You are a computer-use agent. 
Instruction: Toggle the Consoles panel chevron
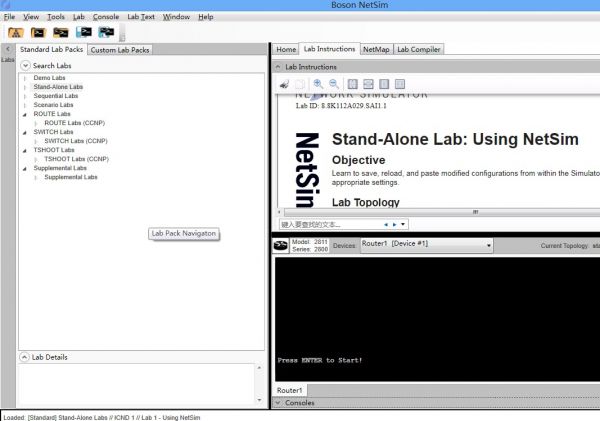pos(278,403)
